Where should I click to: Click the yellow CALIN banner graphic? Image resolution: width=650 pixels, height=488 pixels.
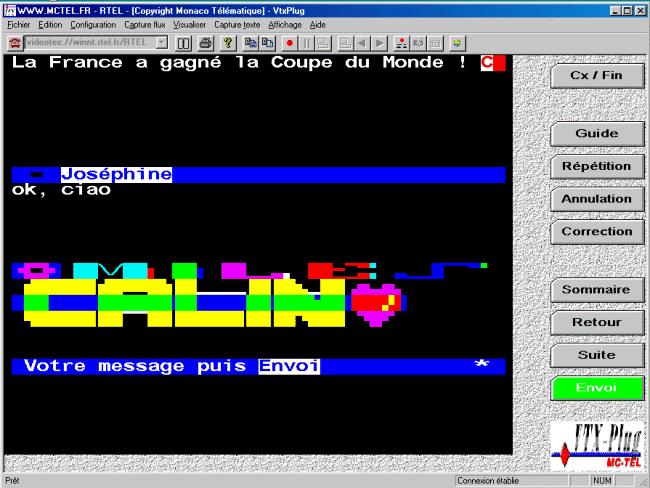pos(184,303)
